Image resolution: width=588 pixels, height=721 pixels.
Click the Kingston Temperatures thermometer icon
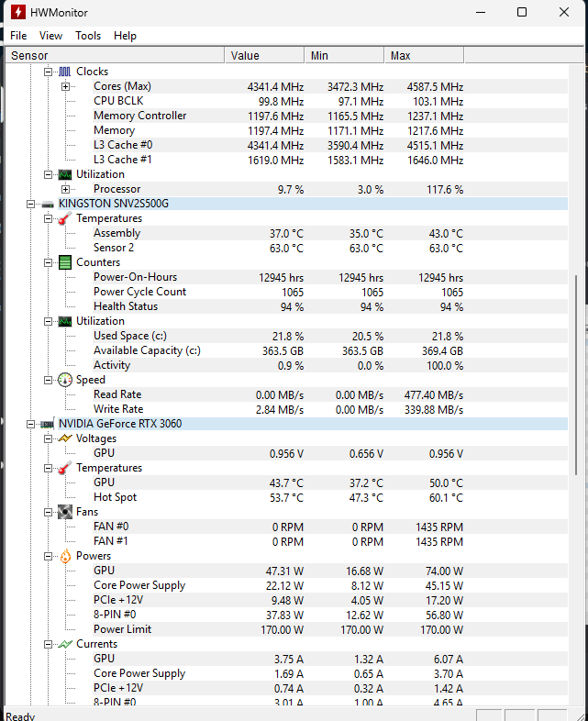pyautogui.click(x=65, y=218)
